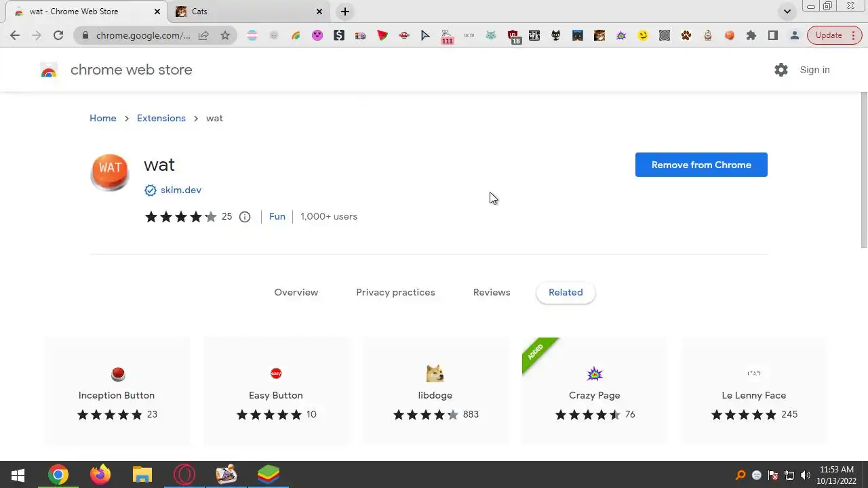Click the purple smiley face extension icon
868x488 pixels.
tap(317, 35)
